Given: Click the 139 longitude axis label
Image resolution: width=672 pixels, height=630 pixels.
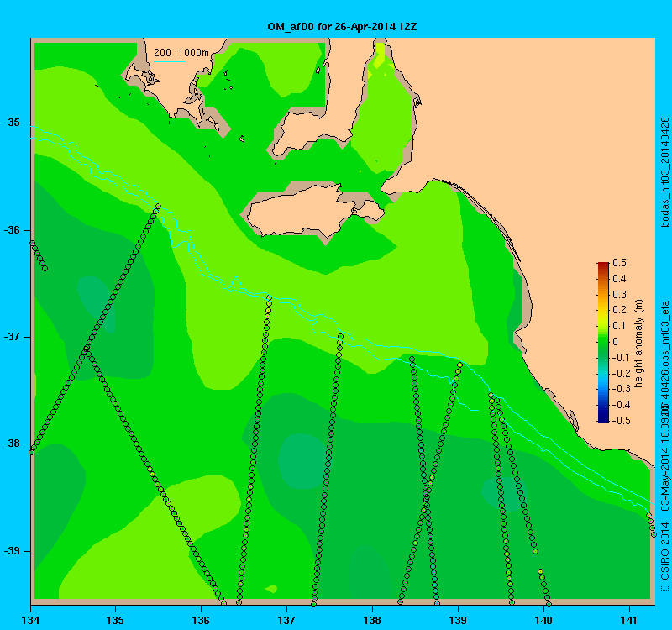Looking at the screenshot, I should [458, 620].
